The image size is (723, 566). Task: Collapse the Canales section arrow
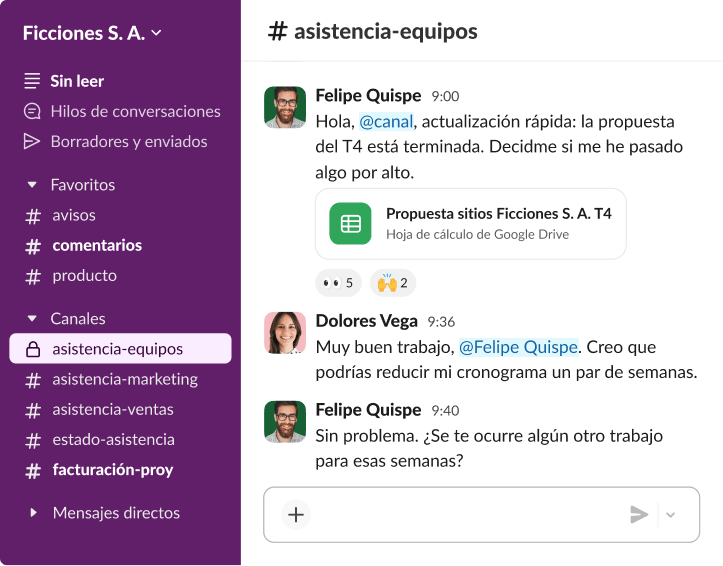(x=32, y=318)
